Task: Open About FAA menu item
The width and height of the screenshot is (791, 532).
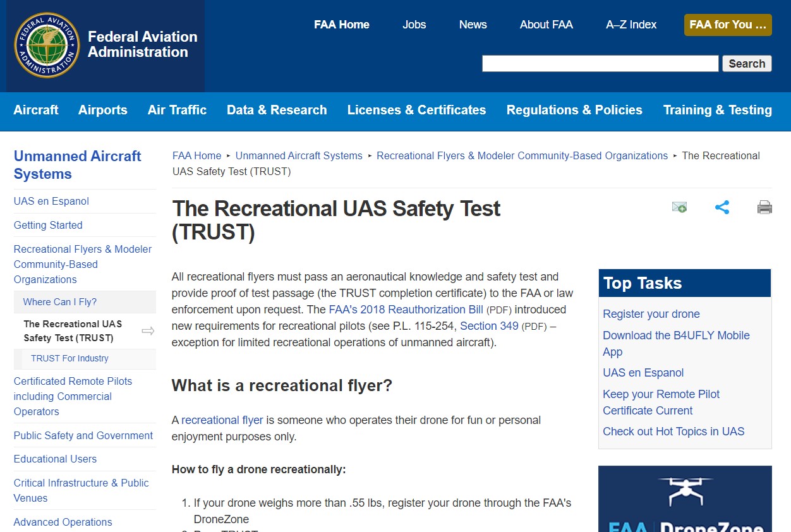Action: click(x=546, y=25)
